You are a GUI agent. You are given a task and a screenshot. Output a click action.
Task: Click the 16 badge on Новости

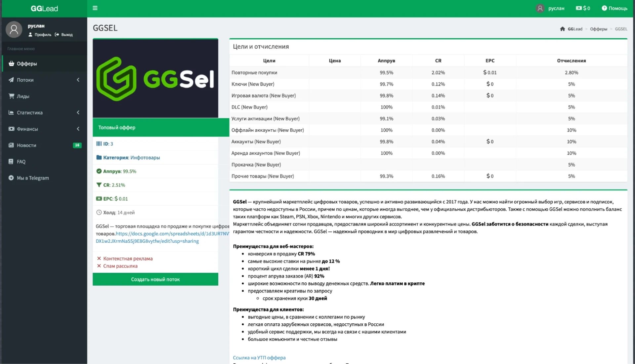pos(77,145)
